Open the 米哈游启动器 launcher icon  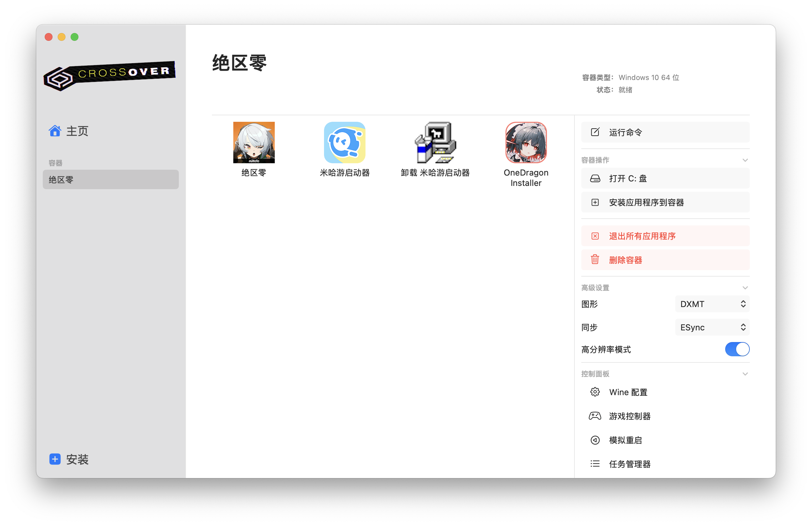(344, 143)
